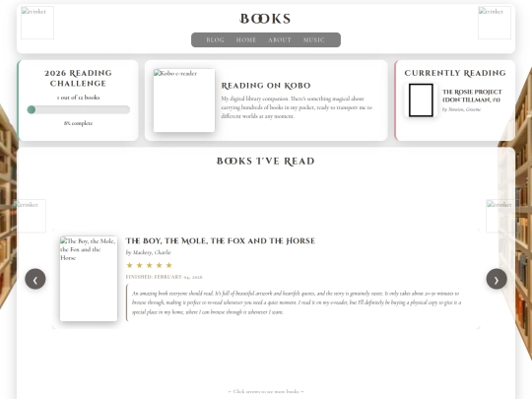Click the 'Finished: February' date line
This screenshot has width=532, height=399.
(164, 277)
